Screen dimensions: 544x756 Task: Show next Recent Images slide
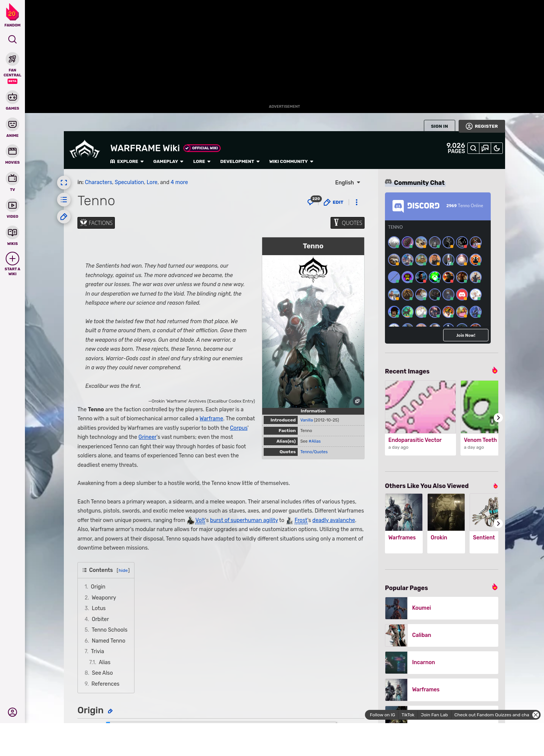click(x=498, y=418)
